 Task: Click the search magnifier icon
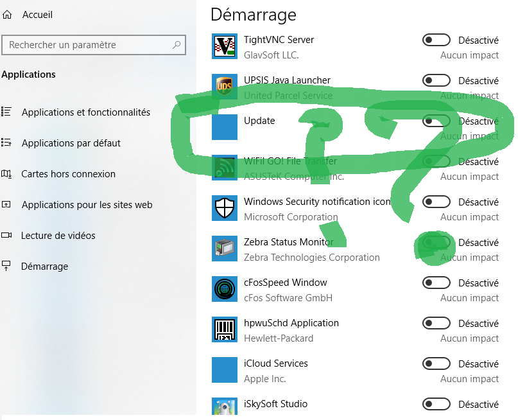coord(177,44)
